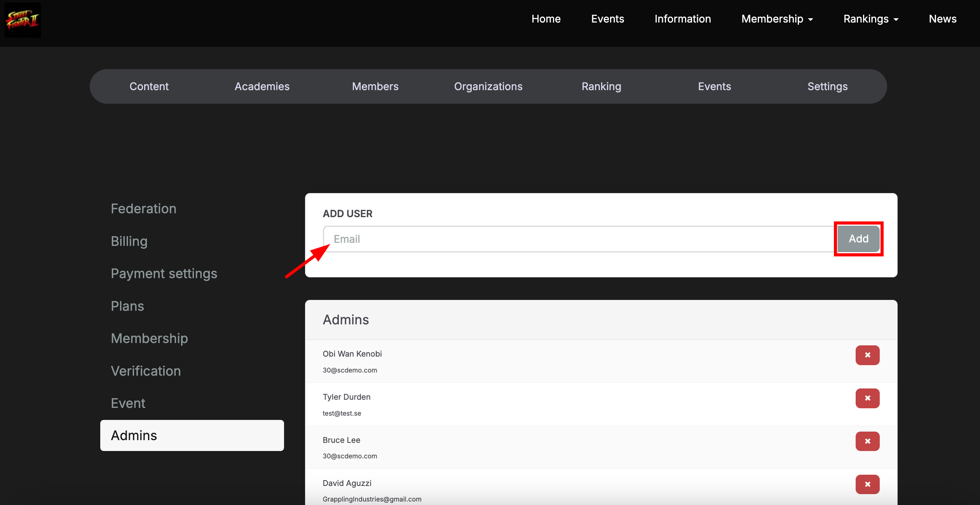Switch to the Academies tab
Screen dimensions: 980x505
coord(262,86)
